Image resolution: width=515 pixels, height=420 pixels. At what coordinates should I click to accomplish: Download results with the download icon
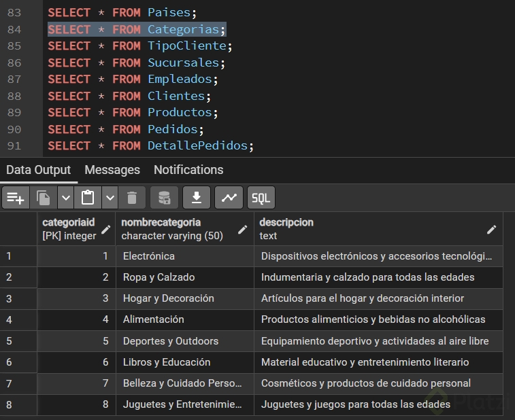(196, 198)
